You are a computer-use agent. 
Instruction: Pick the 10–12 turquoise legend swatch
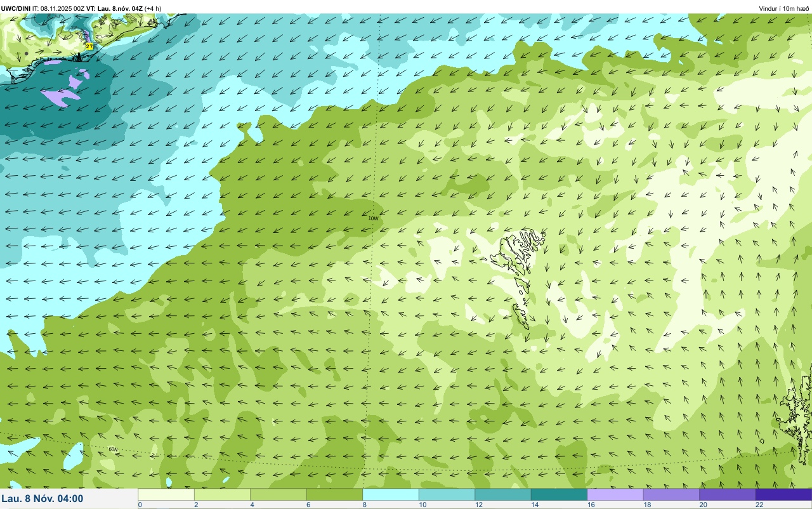tap(447, 494)
